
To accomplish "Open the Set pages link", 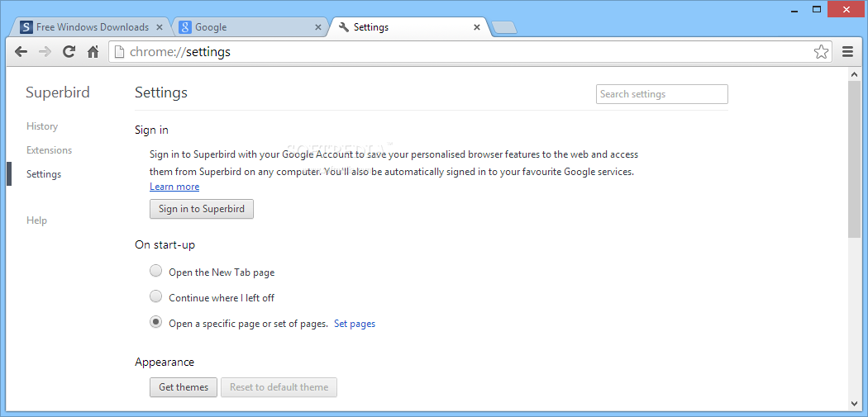I will click(355, 324).
